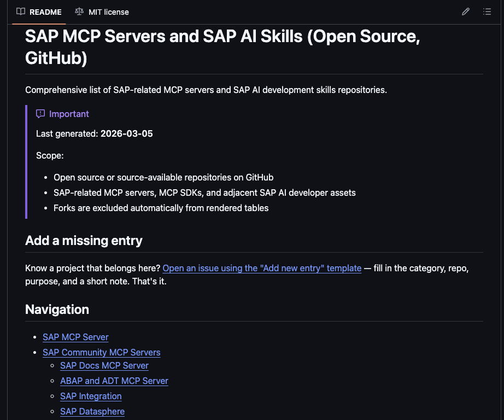Navigate to the SAP Datasphere link
504x420 pixels.
(x=92, y=411)
